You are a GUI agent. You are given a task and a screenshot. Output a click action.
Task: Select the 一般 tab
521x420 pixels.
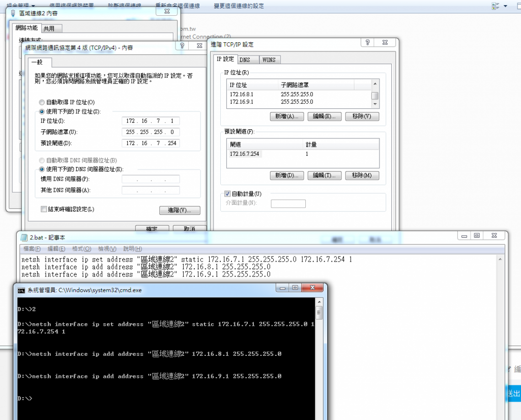[x=40, y=62]
